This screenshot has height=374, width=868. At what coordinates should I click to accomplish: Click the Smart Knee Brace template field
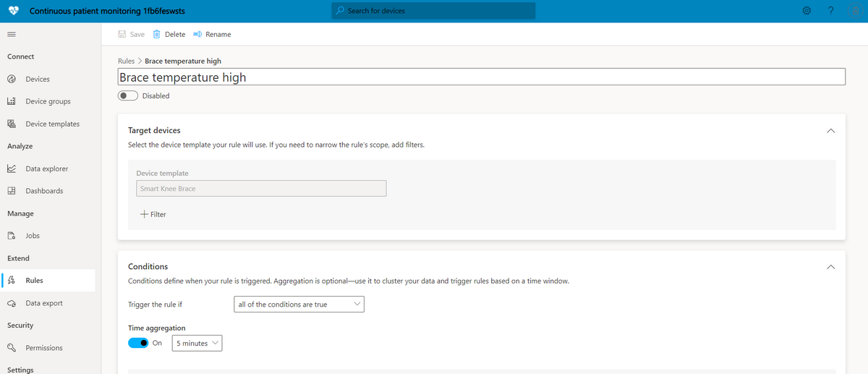tap(261, 188)
